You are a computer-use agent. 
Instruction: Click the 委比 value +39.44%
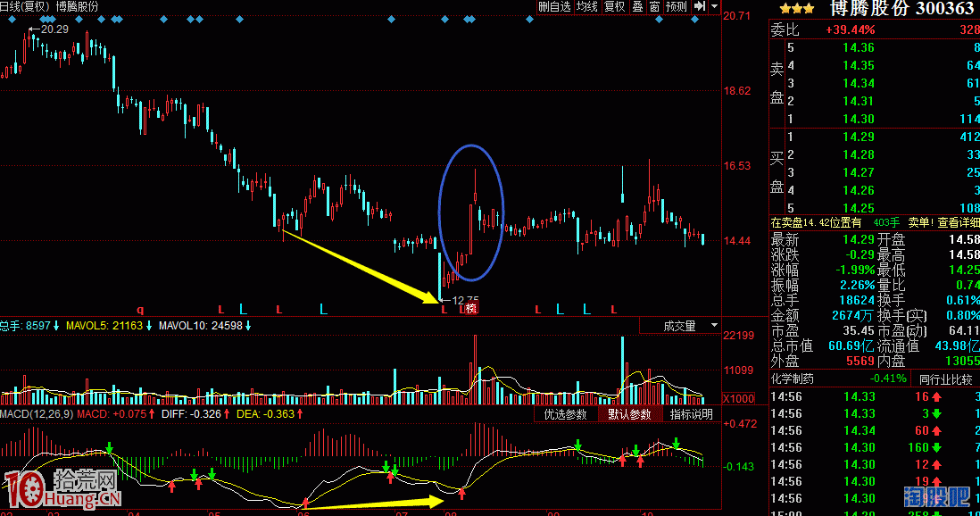[x=850, y=30]
